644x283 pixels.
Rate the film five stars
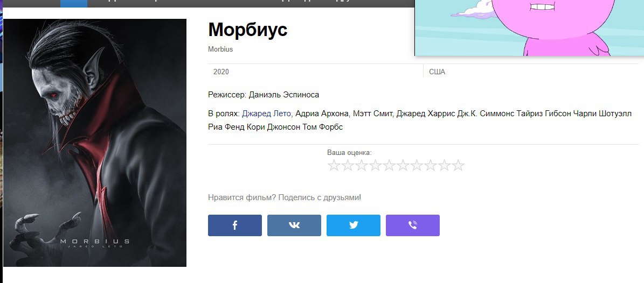[x=389, y=166]
